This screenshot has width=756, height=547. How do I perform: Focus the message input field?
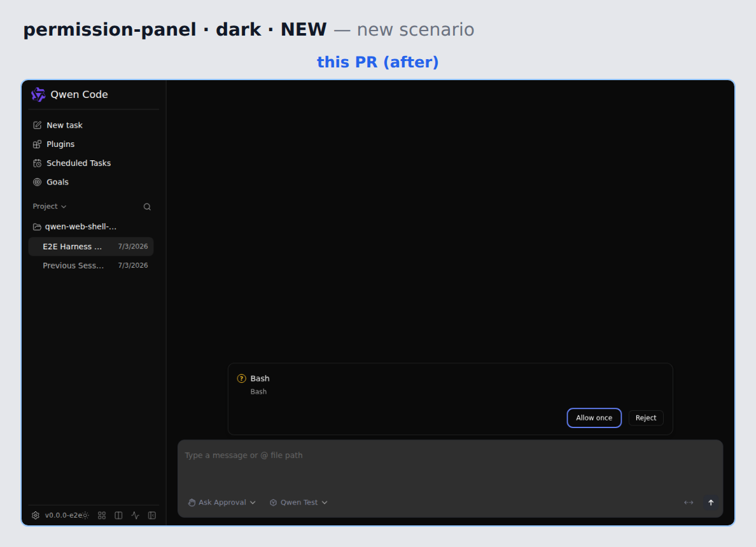click(450, 455)
